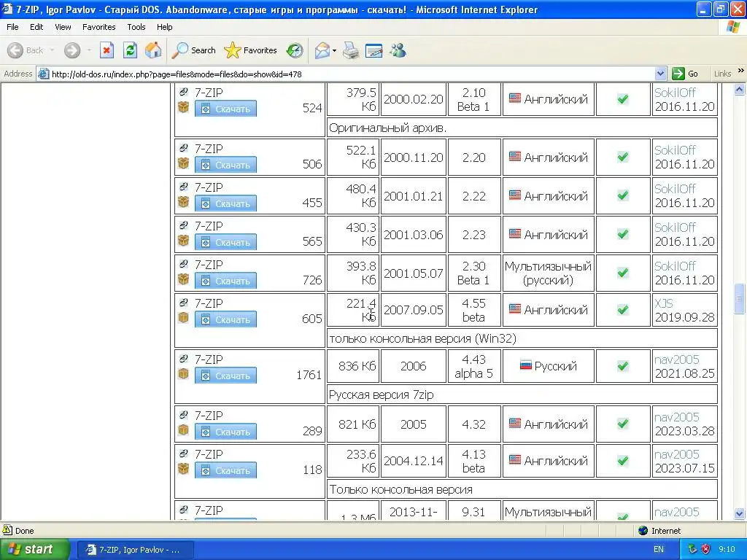
Task: Click the Mail envelope icon
Action: coord(322,50)
